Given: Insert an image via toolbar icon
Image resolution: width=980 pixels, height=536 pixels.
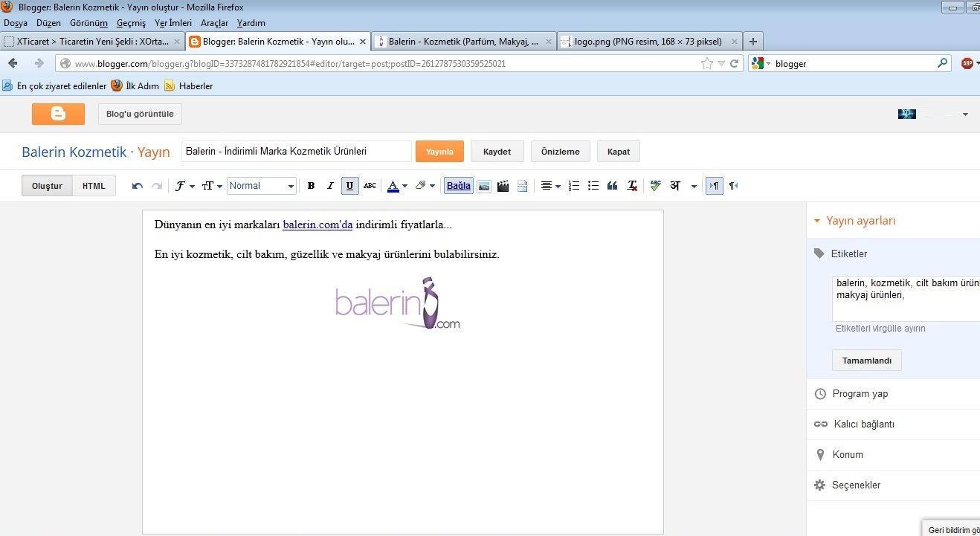Looking at the screenshot, I should point(484,186).
